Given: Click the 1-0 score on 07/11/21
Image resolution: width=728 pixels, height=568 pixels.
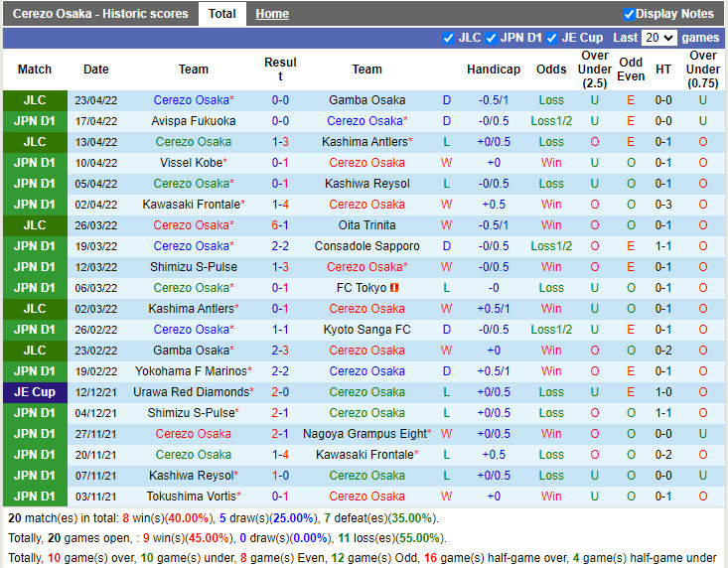Looking at the screenshot, I should (280, 476).
